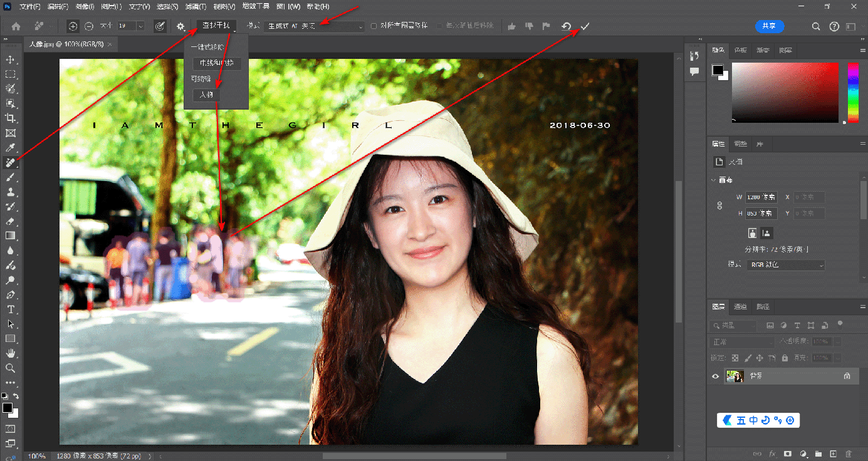Select the Zoom tool
Viewport: 868px width, 461px height.
tap(11, 368)
